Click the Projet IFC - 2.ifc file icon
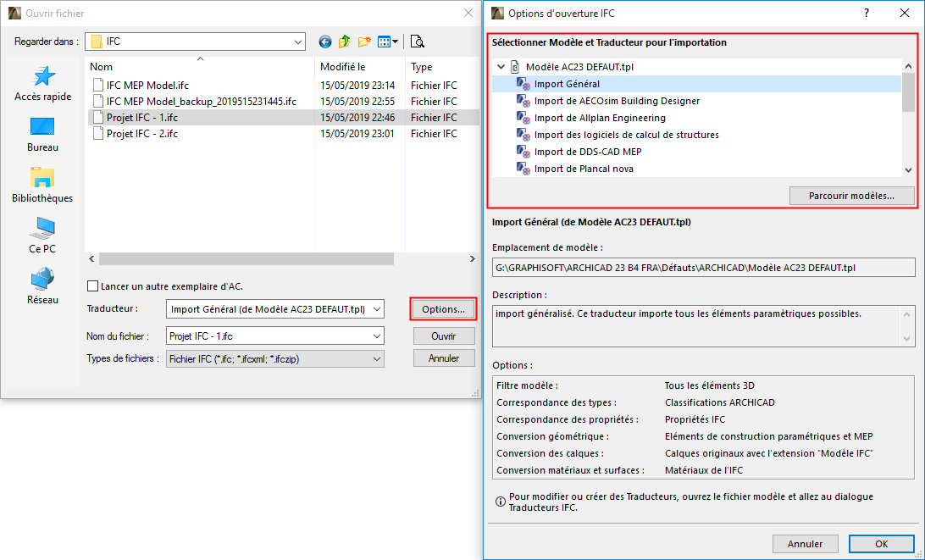The height and width of the screenshot is (560, 925). [x=98, y=134]
